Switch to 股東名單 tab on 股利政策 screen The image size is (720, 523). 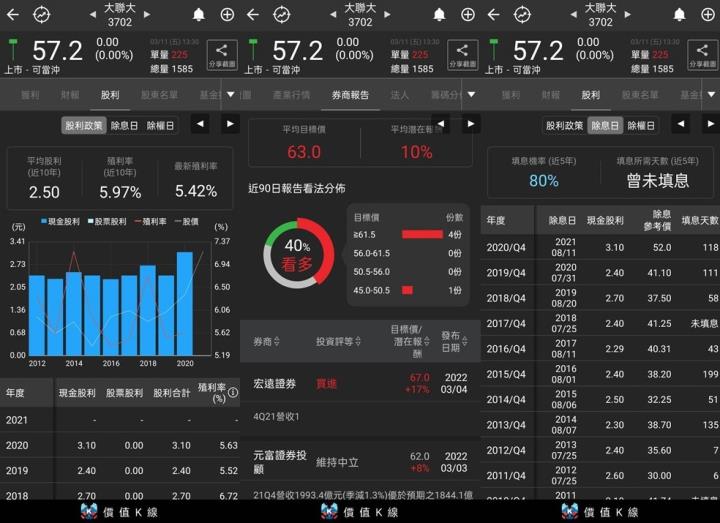(159, 95)
